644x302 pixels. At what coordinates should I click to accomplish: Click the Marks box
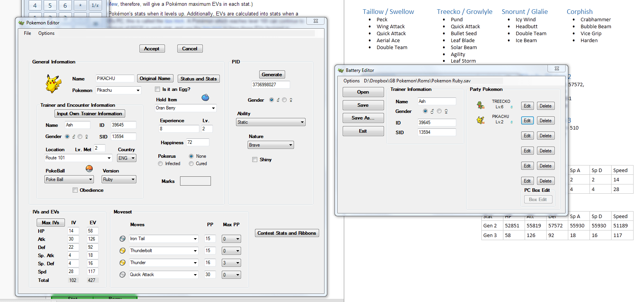click(x=195, y=181)
